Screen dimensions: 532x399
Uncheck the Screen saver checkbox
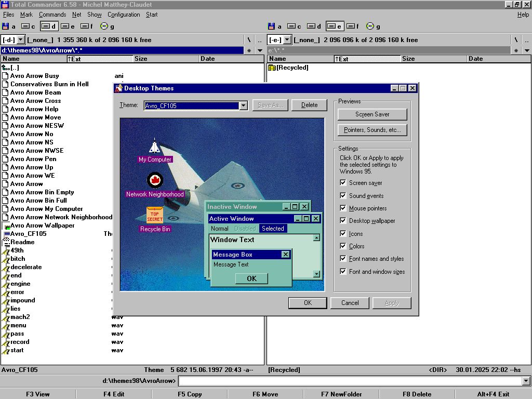[343, 183]
